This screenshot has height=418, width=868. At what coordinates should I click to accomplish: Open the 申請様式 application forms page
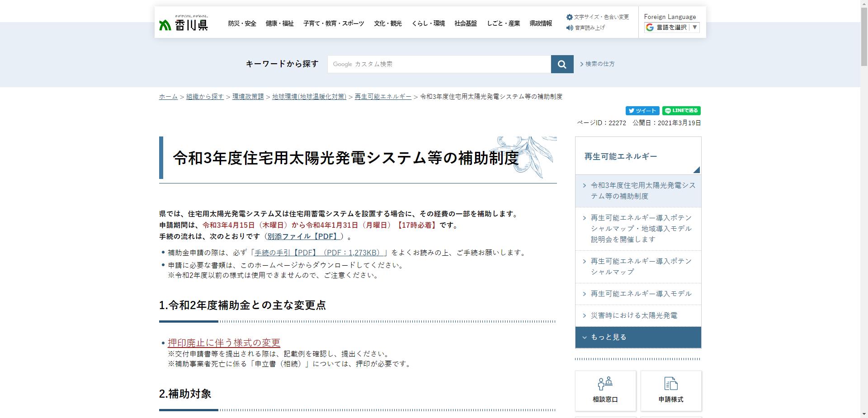671,390
